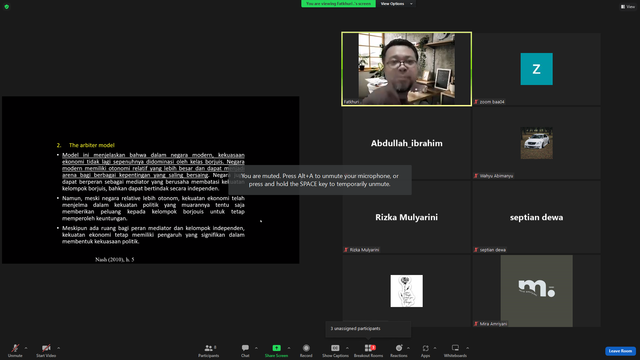This screenshot has width=640, height=360.
Task: Click the slide bullet starting 'Namun, meski negara'
Action: click(x=153, y=208)
